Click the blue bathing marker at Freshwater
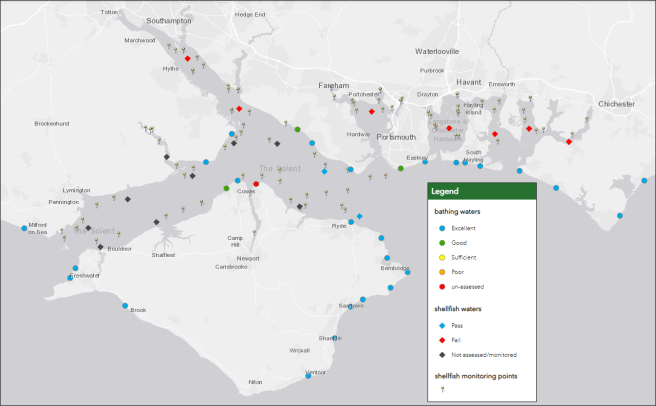This screenshot has height=406, width=656. (71, 279)
